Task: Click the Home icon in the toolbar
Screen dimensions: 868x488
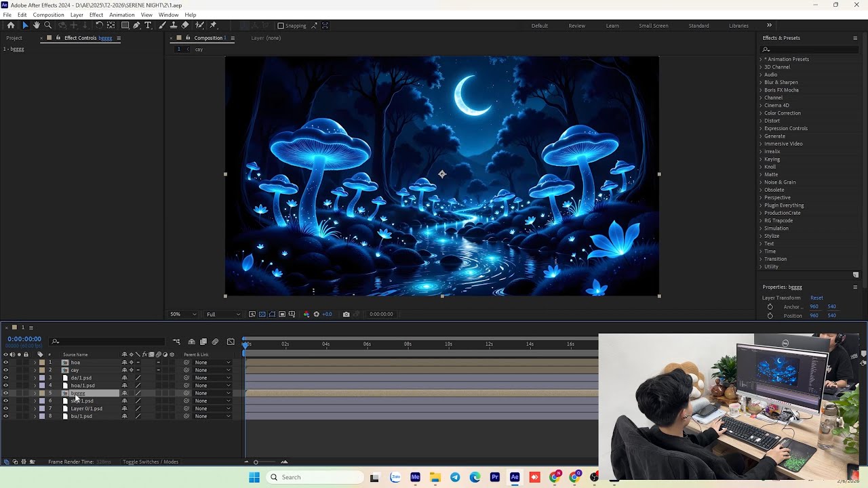Action: 11,25
